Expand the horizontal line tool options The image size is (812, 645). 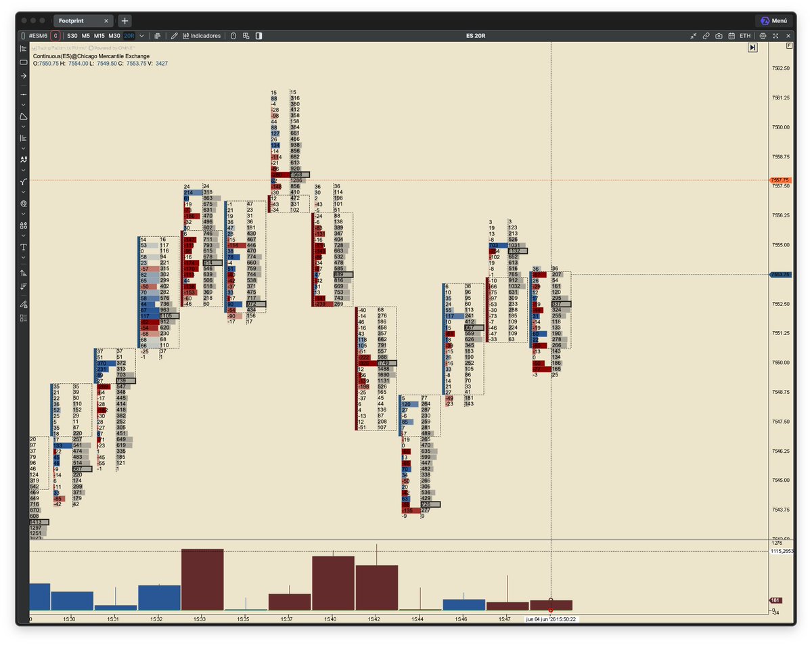click(23, 105)
